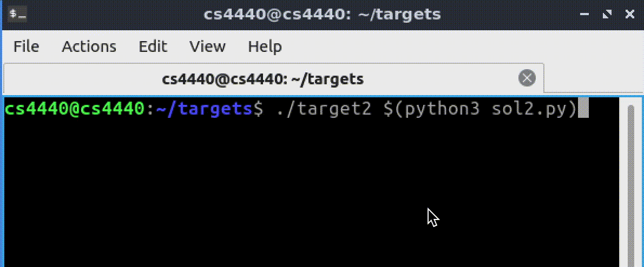644x267 pixels.
Task: Click the window title text in the title bar
Action: point(322,15)
